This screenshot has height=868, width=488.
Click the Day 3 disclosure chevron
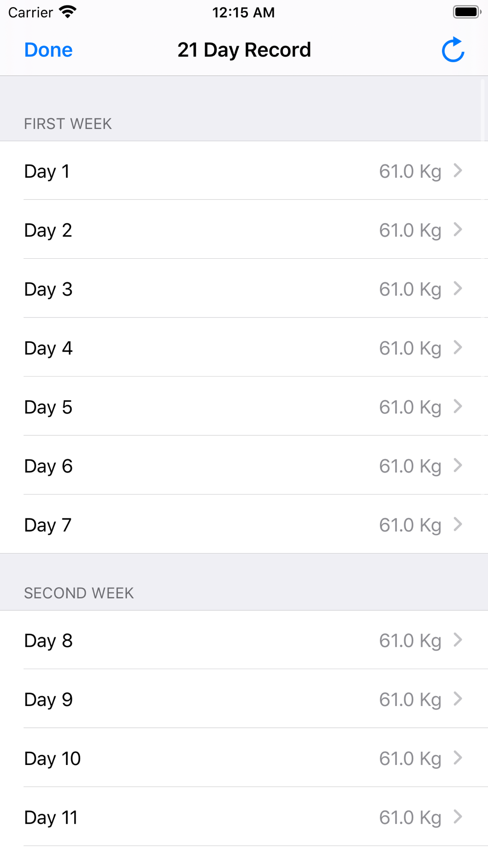(x=458, y=289)
